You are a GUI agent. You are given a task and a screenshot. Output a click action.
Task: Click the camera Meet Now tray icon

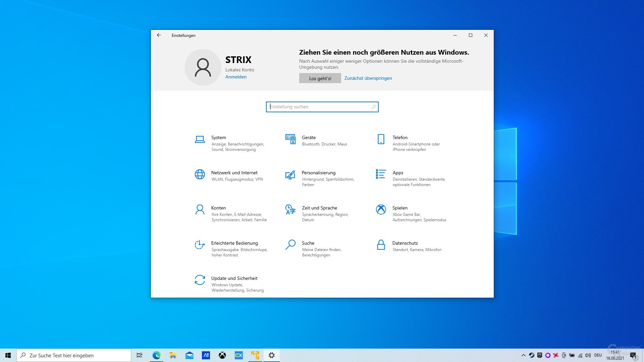(564, 355)
